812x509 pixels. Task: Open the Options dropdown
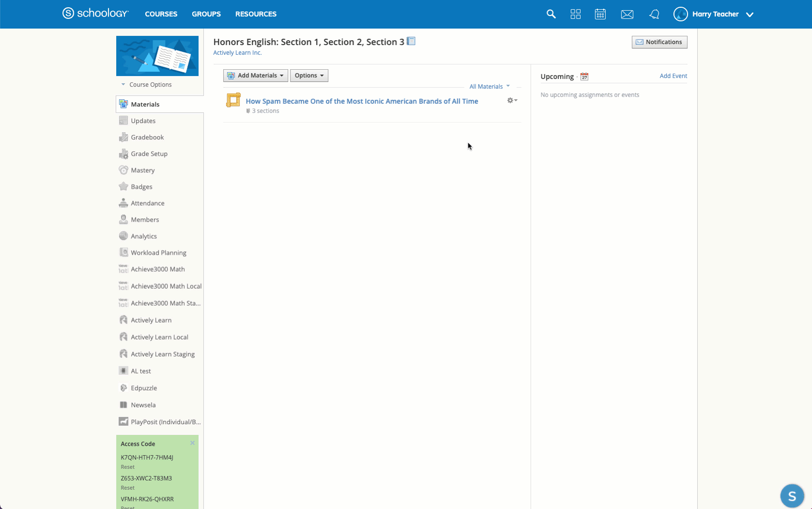[x=309, y=76]
